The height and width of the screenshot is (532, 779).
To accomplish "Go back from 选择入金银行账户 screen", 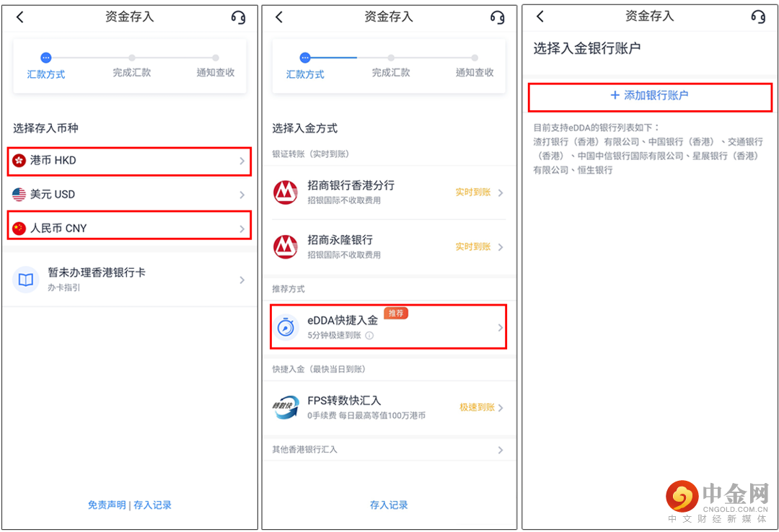I will (x=540, y=17).
